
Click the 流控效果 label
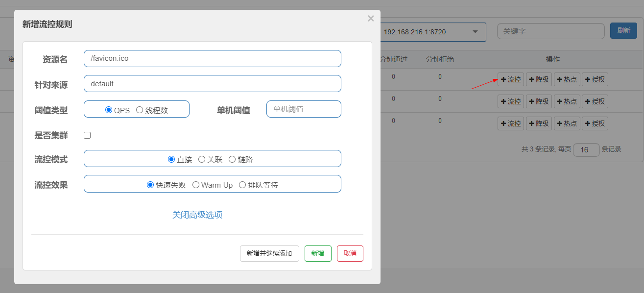pyautogui.click(x=51, y=185)
